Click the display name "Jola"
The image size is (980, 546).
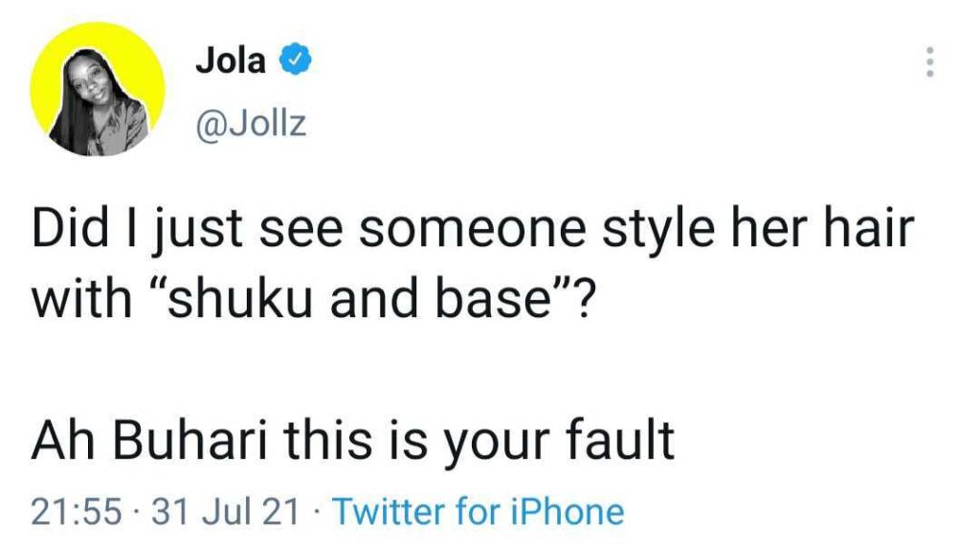click(231, 62)
